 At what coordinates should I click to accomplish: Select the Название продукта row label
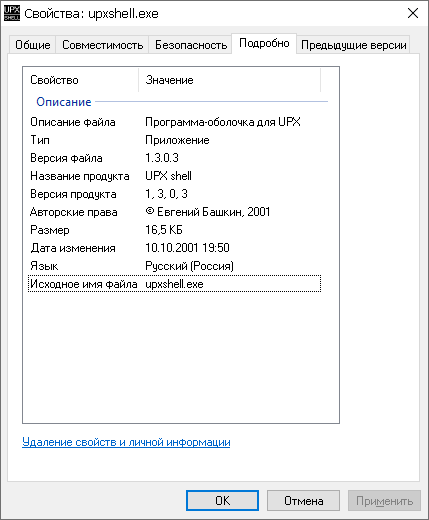tap(80, 176)
